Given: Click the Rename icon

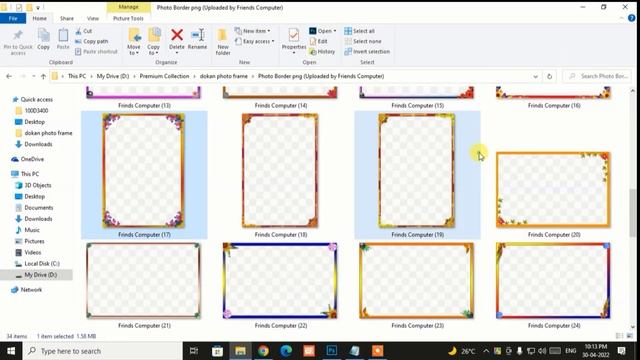Looking at the screenshot, I should pyautogui.click(x=198, y=35).
